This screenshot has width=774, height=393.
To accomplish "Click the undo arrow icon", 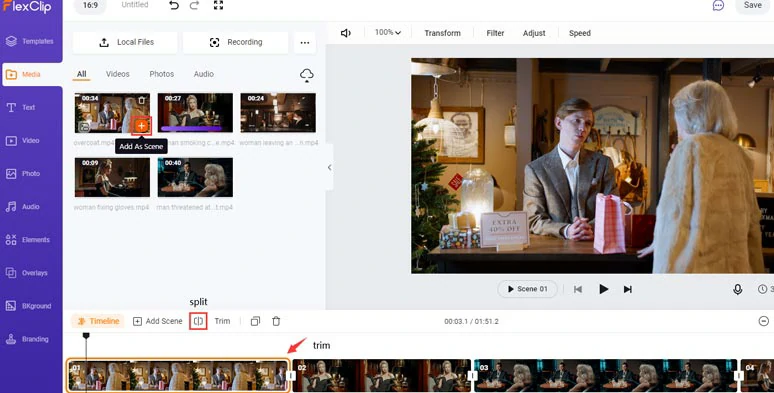I will pyautogui.click(x=174, y=5).
